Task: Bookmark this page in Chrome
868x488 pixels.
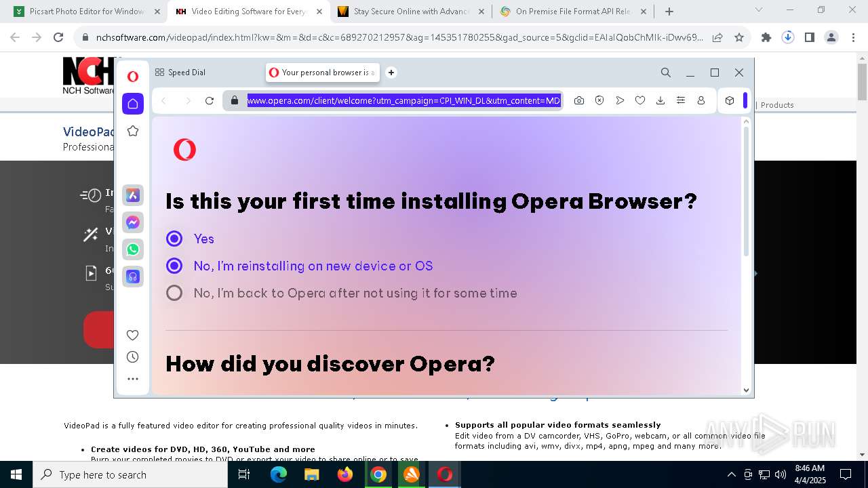Action: pyautogui.click(x=739, y=38)
